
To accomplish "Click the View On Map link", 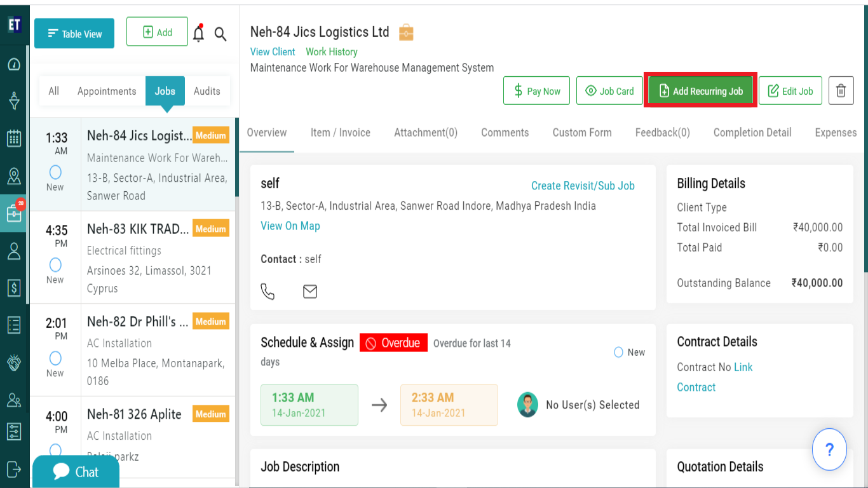I will click(290, 226).
